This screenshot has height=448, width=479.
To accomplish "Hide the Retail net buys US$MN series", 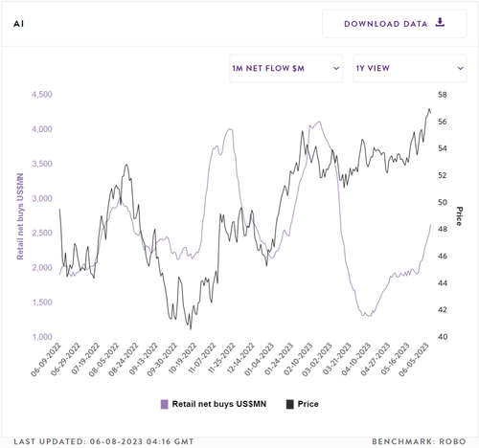I will click(x=219, y=404).
